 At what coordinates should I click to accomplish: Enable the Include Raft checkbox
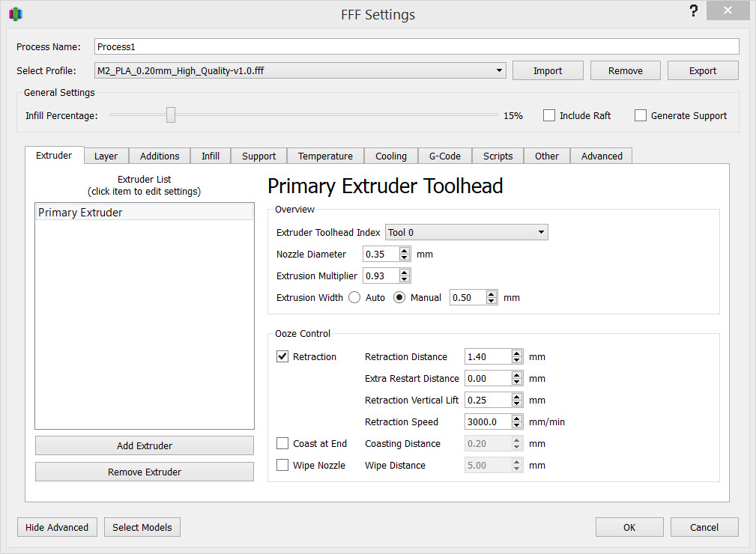coord(549,115)
